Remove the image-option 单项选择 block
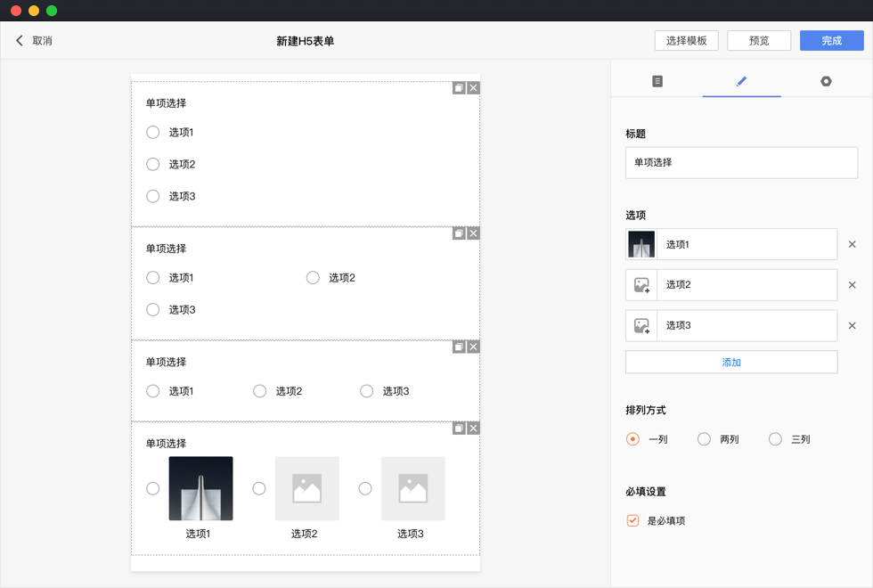The image size is (873, 588). pyautogui.click(x=473, y=429)
